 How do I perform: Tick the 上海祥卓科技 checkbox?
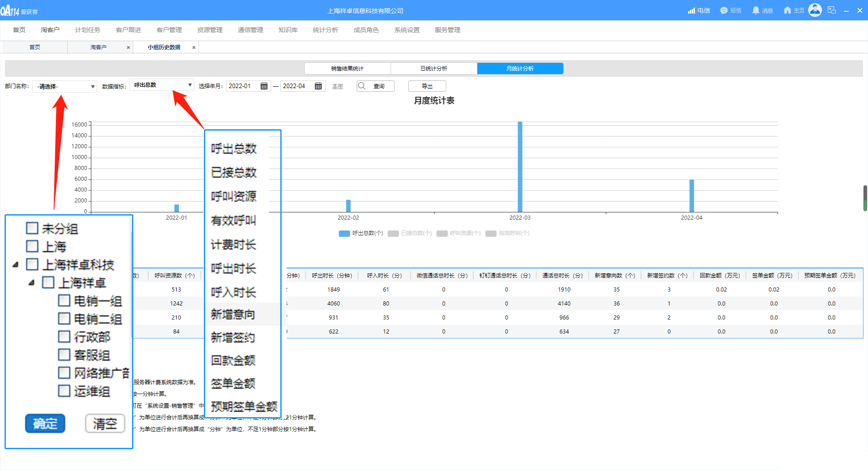coord(32,264)
